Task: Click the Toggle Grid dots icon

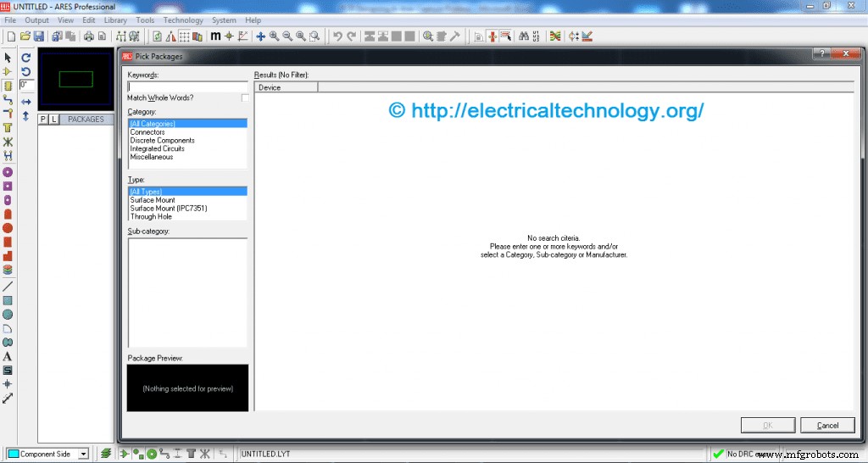Action: [184, 36]
